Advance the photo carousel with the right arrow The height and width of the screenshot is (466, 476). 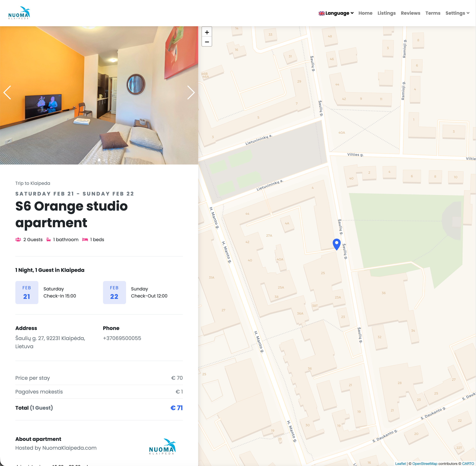click(x=191, y=93)
